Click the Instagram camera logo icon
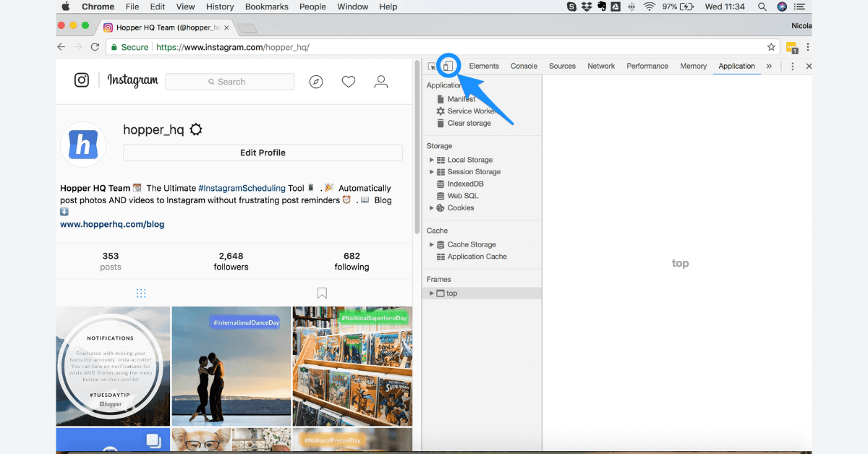This screenshot has width=868, height=454. click(x=81, y=81)
